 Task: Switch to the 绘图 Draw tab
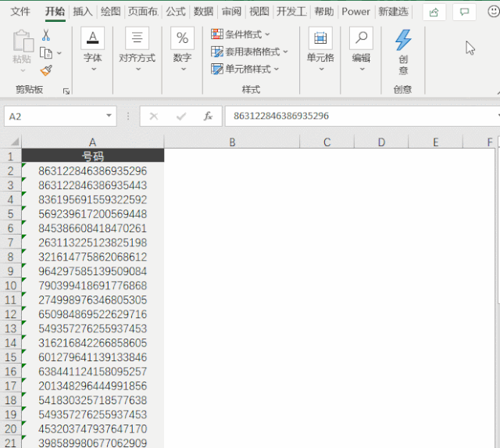pyautogui.click(x=111, y=12)
